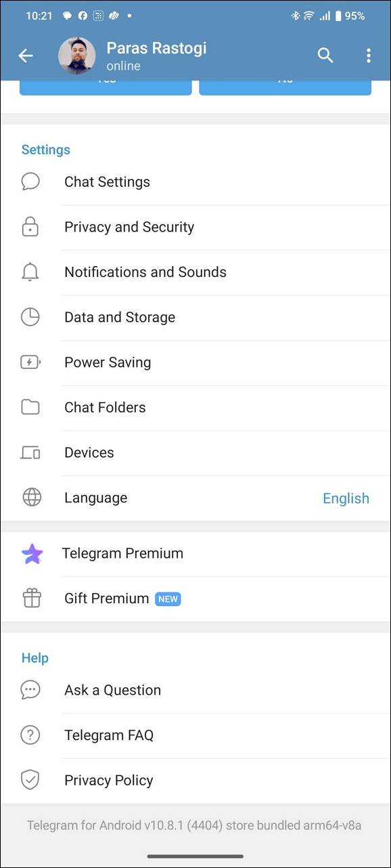The height and width of the screenshot is (868, 391).
Task: Open the Devices settings entry
Action: 195,452
